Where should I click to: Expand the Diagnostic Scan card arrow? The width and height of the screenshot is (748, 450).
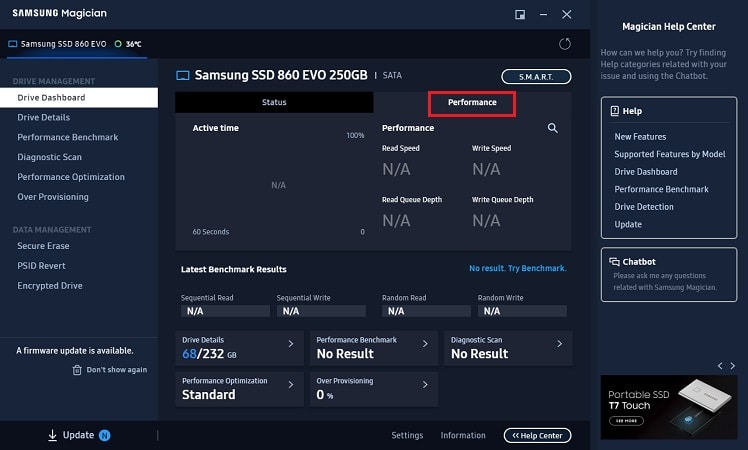tap(560, 344)
